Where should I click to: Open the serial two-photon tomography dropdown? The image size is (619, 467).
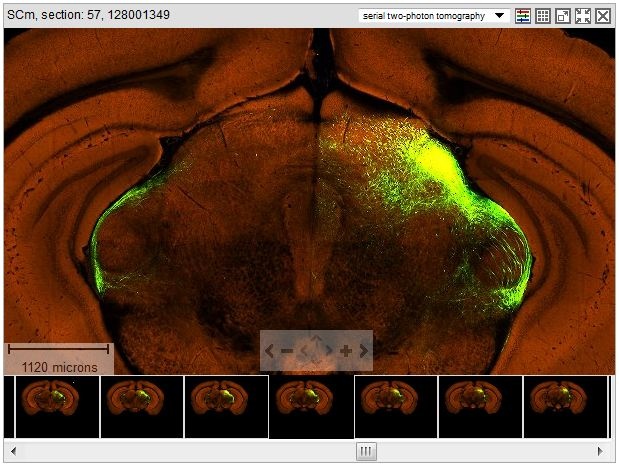[x=433, y=16]
